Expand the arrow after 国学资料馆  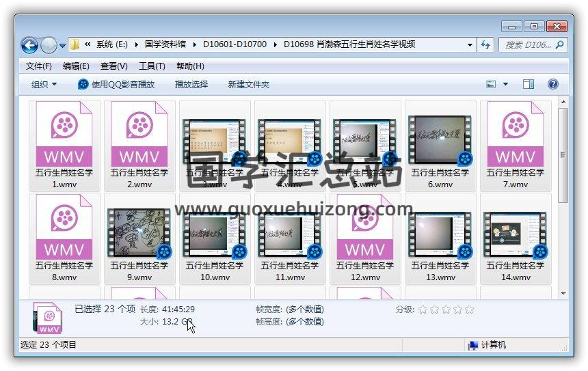point(195,44)
